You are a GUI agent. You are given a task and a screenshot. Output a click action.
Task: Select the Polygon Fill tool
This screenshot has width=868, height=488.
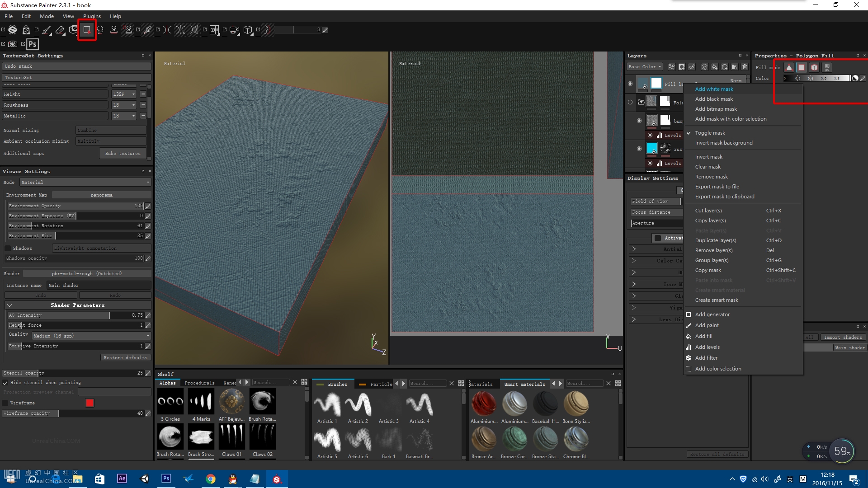point(87,30)
